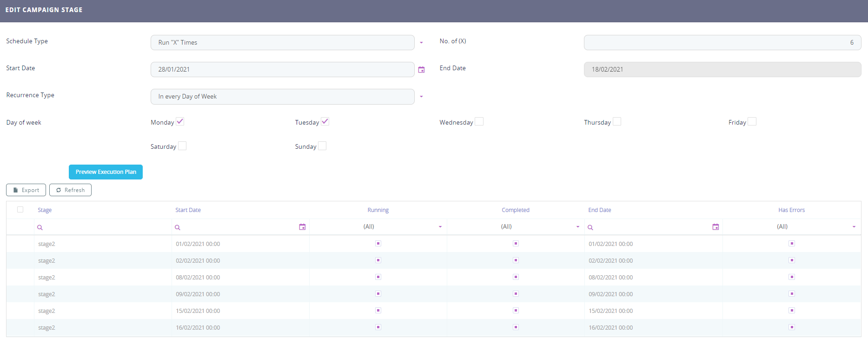Image resolution: width=868 pixels, height=345 pixels.
Task: Open the Running column filter dropdown
Action: (440, 227)
